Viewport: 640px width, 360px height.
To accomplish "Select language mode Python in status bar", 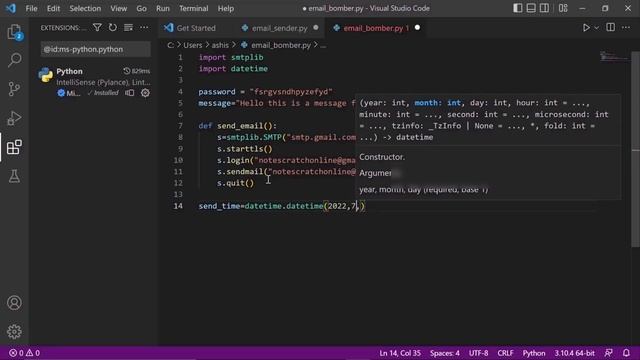I will [x=534, y=353].
